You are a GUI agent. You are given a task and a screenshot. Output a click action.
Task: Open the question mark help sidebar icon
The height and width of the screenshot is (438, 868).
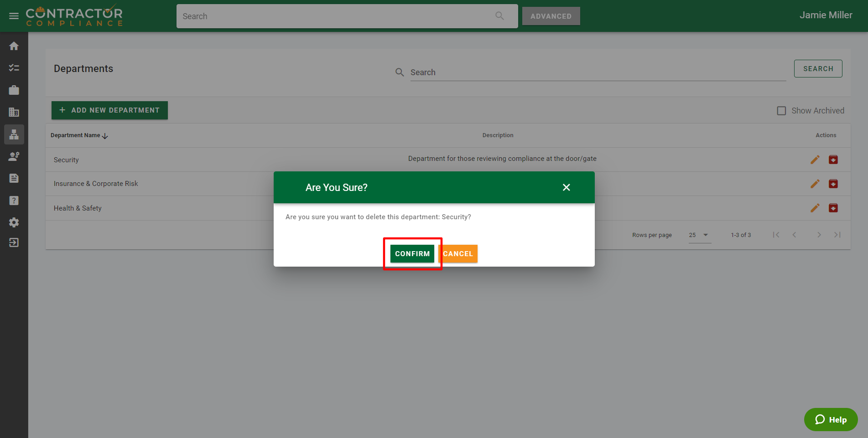pos(14,201)
